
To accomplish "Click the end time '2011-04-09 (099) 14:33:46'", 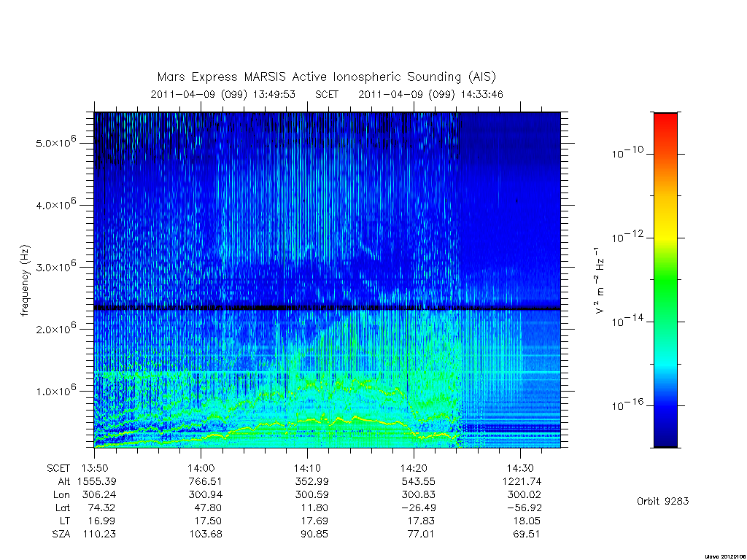I will tap(430, 94).
